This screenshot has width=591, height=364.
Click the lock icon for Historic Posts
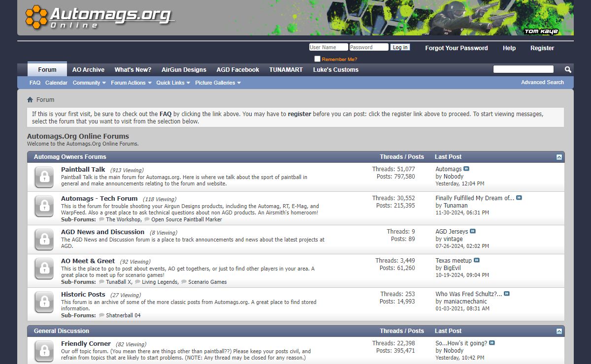pos(44,303)
